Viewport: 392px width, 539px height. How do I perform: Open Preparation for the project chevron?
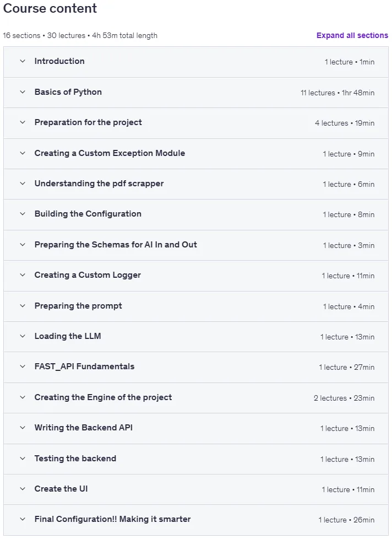(x=23, y=122)
